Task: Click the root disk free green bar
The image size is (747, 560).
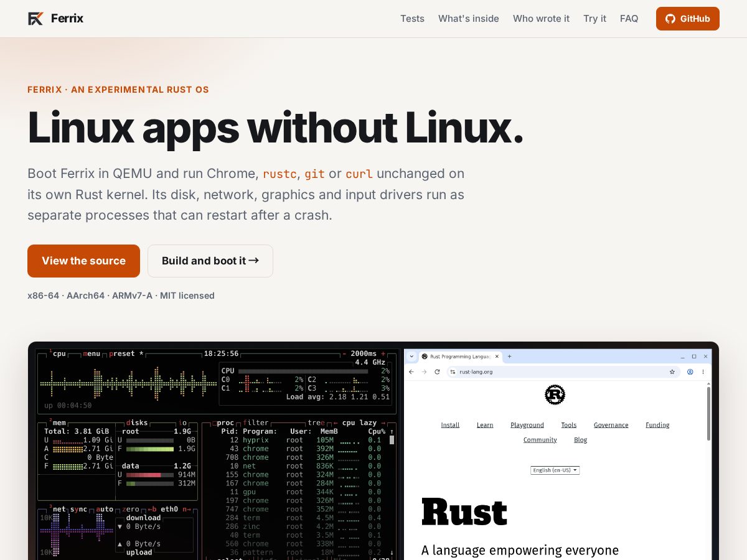Action: 150,449
